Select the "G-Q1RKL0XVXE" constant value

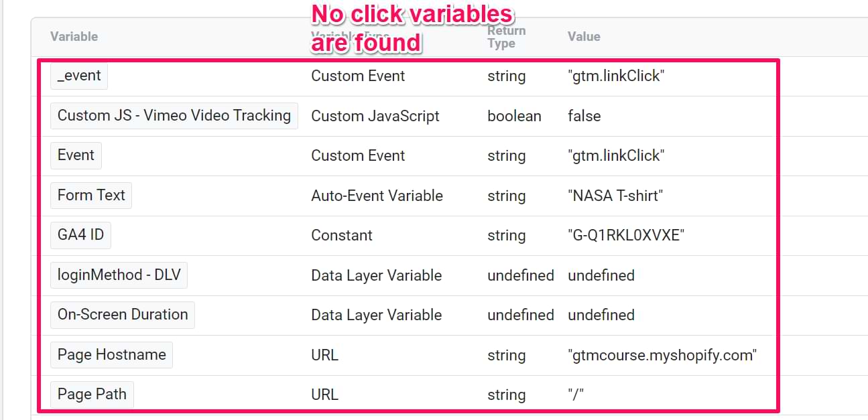click(x=625, y=235)
